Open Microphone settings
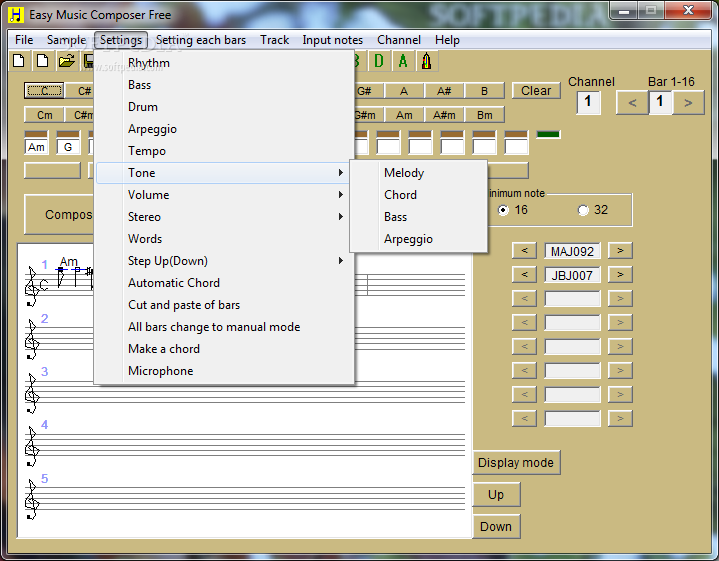719x561 pixels. pyautogui.click(x=222, y=371)
